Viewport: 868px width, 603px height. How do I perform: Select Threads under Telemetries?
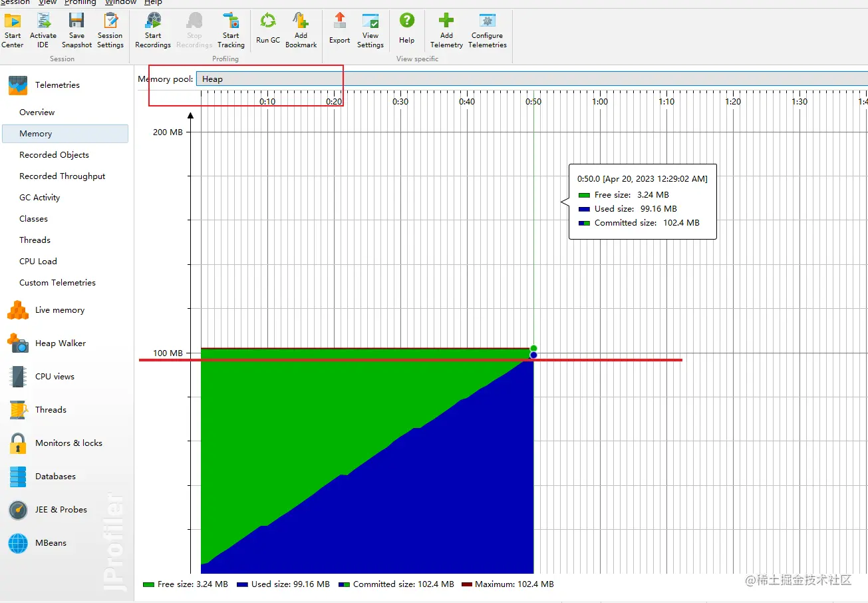[x=35, y=240]
